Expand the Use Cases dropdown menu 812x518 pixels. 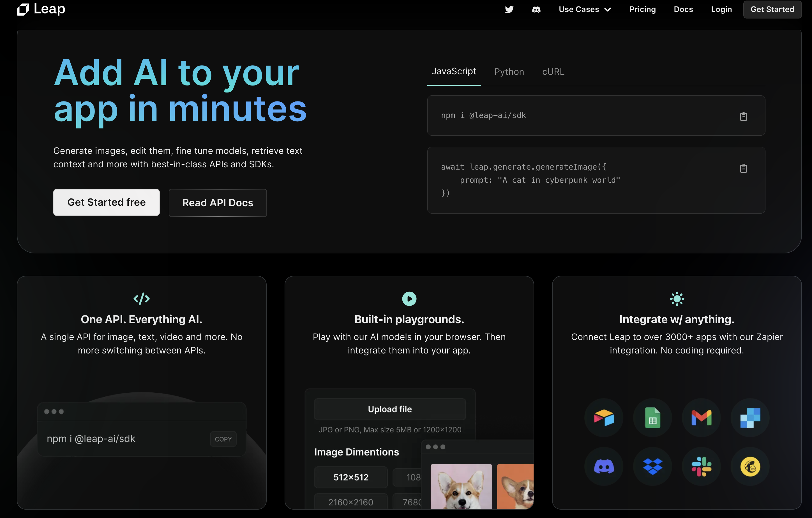coord(585,10)
